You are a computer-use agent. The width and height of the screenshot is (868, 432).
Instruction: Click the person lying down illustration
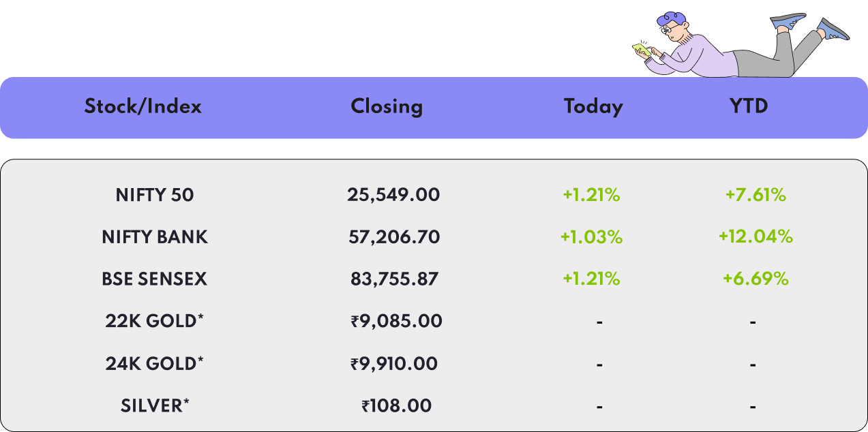pos(740,44)
